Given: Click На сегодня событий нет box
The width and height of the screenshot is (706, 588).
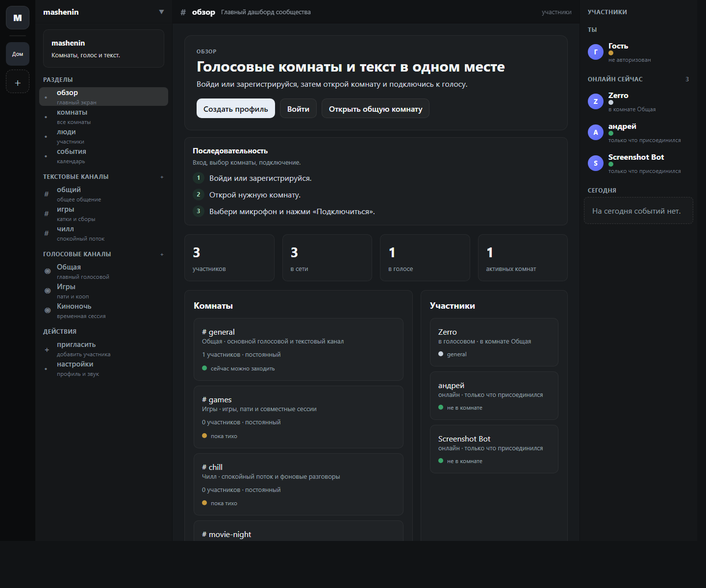Looking at the screenshot, I should (x=638, y=211).
